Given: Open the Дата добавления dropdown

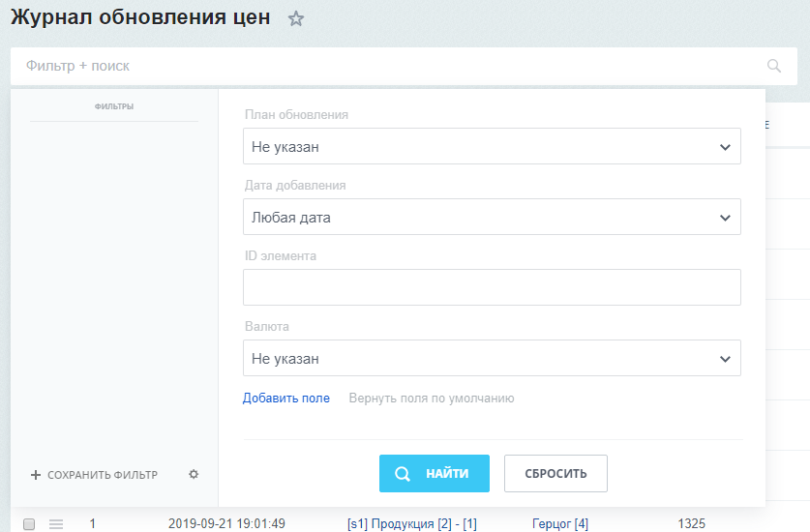Looking at the screenshot, I should click(492, 217).
